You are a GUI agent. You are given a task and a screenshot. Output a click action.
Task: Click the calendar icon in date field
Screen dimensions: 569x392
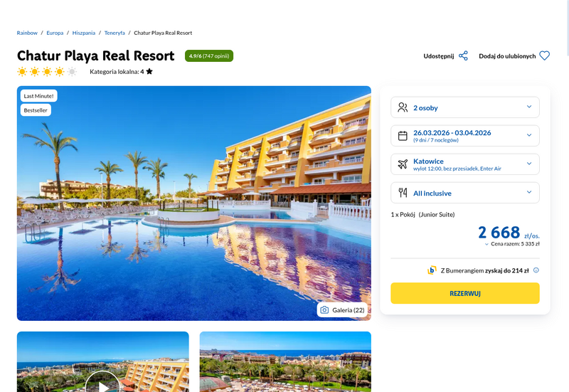tap(403, 136)
